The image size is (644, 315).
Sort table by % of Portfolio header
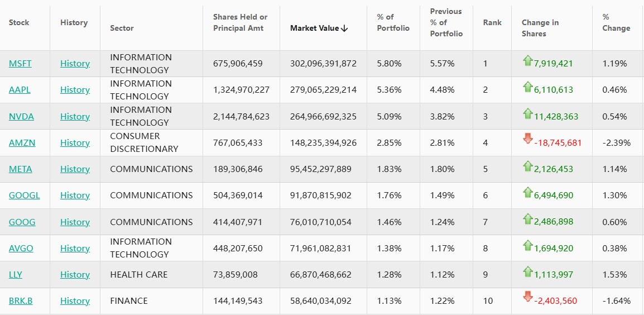tap(393, 22)
